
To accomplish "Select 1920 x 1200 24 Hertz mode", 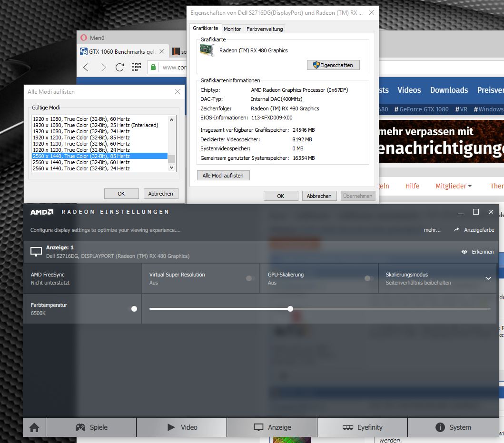I will (99, 150).
